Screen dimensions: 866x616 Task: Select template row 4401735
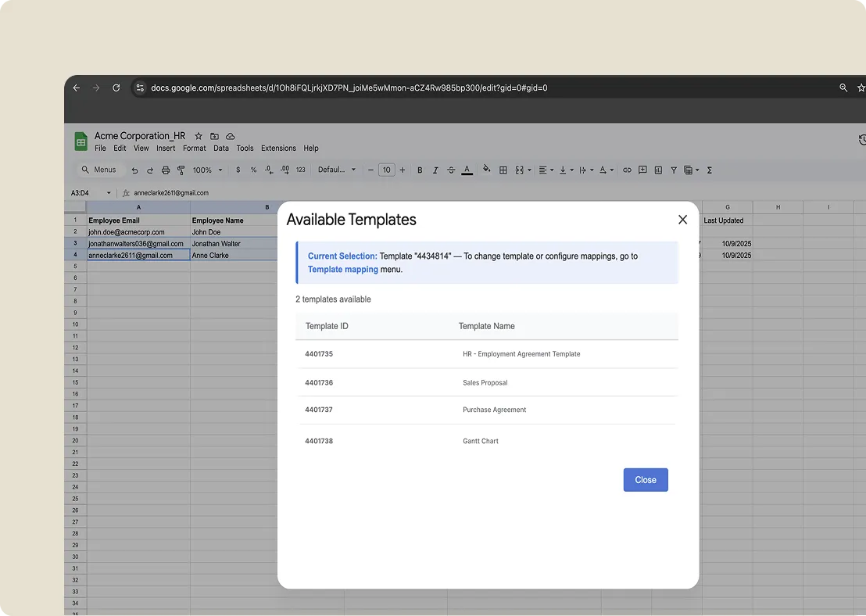tap(487, 354)
